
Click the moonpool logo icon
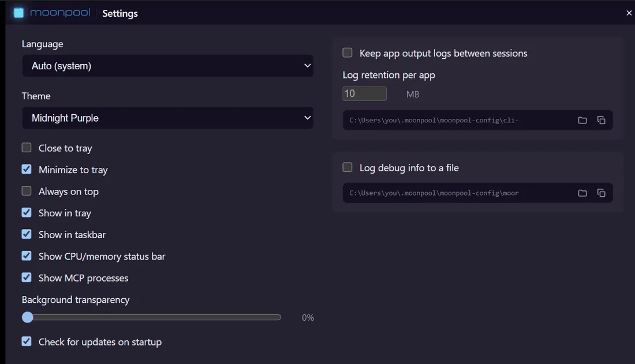point(18,13)
